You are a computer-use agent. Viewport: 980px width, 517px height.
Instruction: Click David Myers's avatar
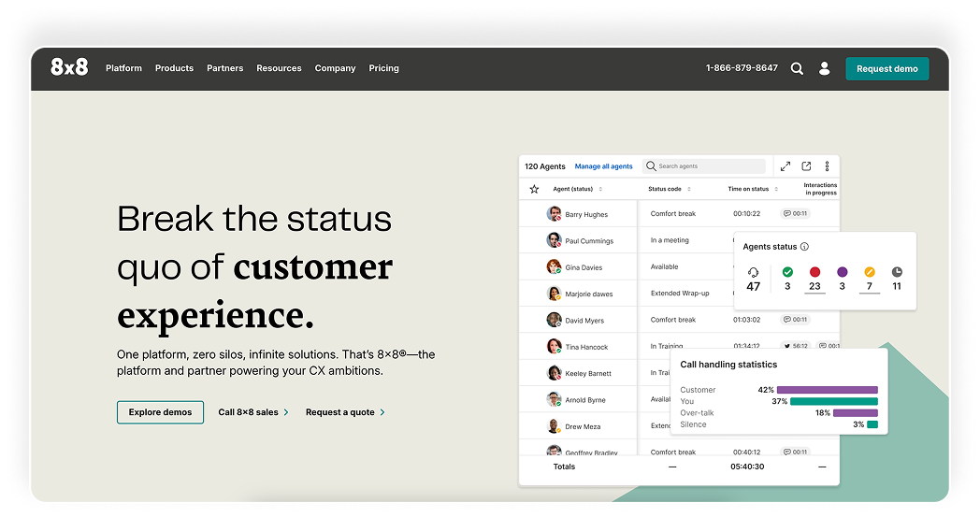(554, 320)
